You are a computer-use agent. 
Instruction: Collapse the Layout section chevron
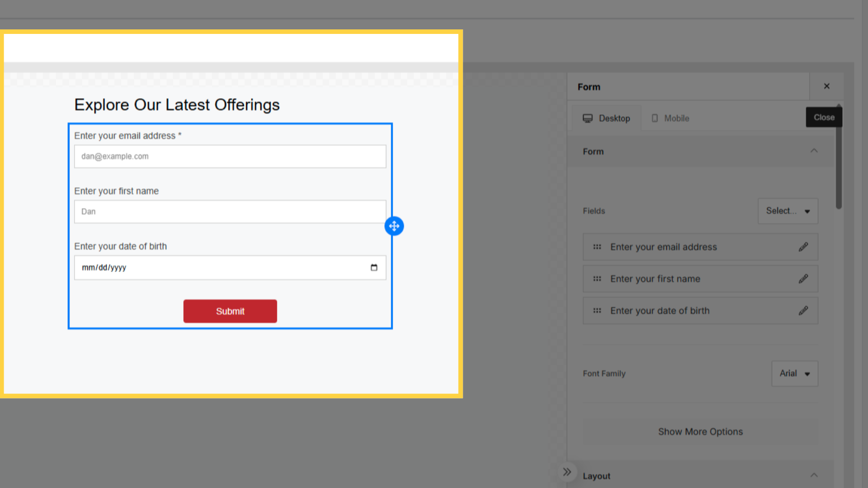coord(814,475)
